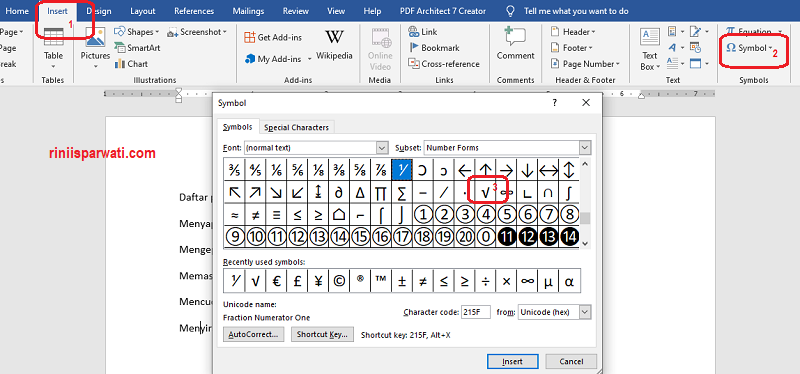The height and width of the screenshot is (374, 800).
Task: Expand the Font combo box in Symbol dialog
Action: pyautogui.click(x=382, y=148)
